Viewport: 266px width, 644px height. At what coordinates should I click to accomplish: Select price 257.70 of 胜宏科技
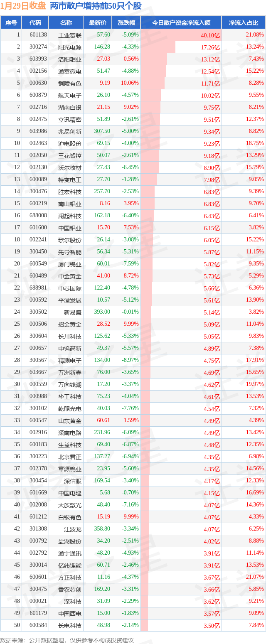[x=102, y=192]
